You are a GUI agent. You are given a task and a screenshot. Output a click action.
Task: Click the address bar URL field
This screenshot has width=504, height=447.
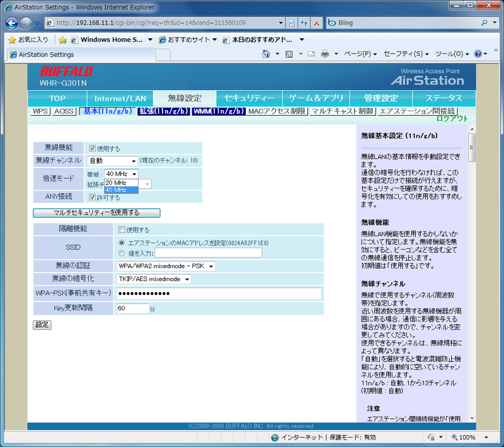tap(164, 23)
